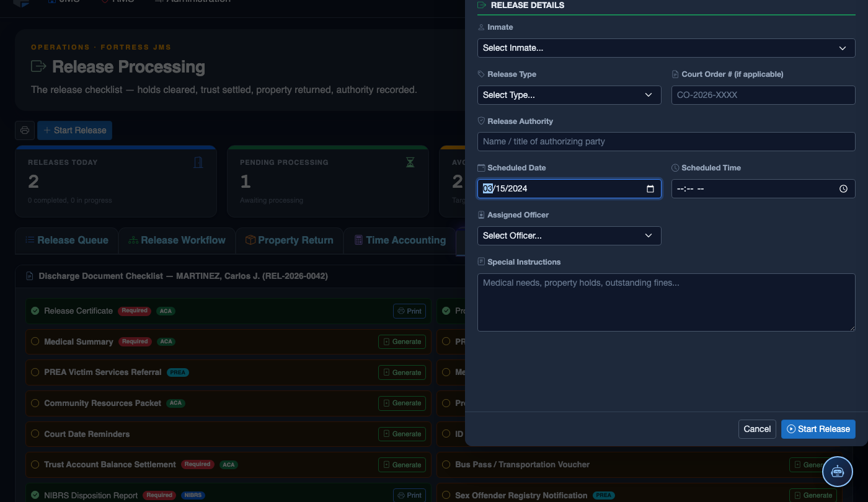The image size is (868, 502).
Task: Open the chatbot assistant robot icon
Action: point(838,472)
